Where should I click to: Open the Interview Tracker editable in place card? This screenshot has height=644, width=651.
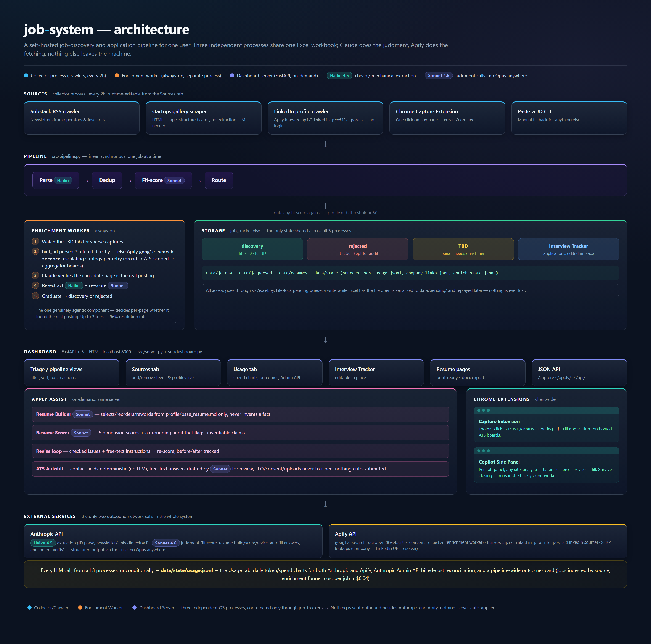coord(376,373)
